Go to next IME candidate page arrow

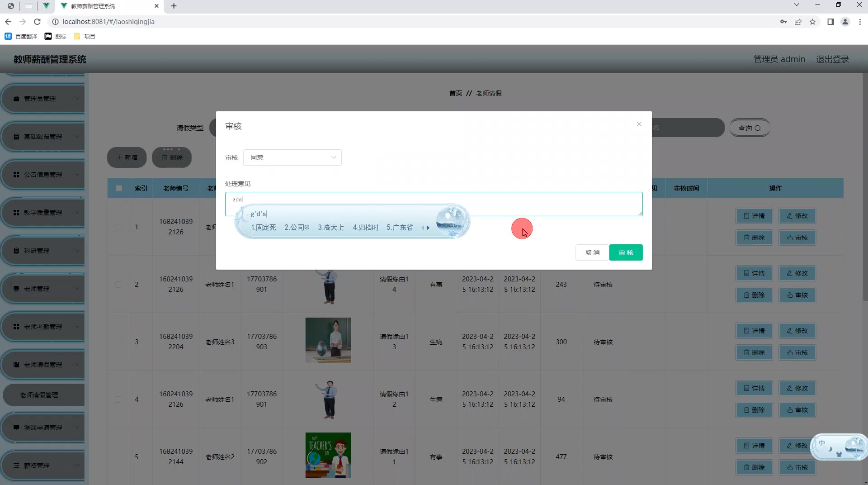(x=428, y=228)
